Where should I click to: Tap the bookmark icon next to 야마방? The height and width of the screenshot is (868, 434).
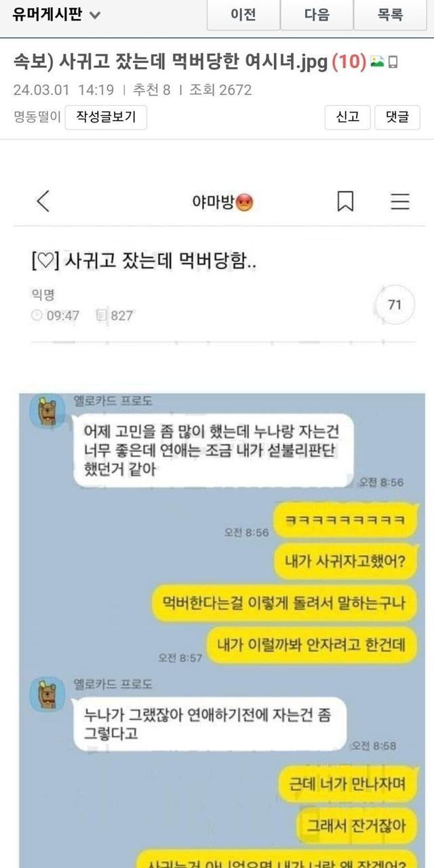coord(345,201)
